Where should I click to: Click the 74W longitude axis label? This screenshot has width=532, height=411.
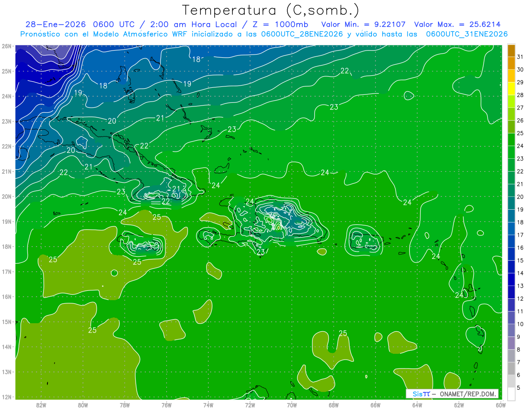coord(208,405)
